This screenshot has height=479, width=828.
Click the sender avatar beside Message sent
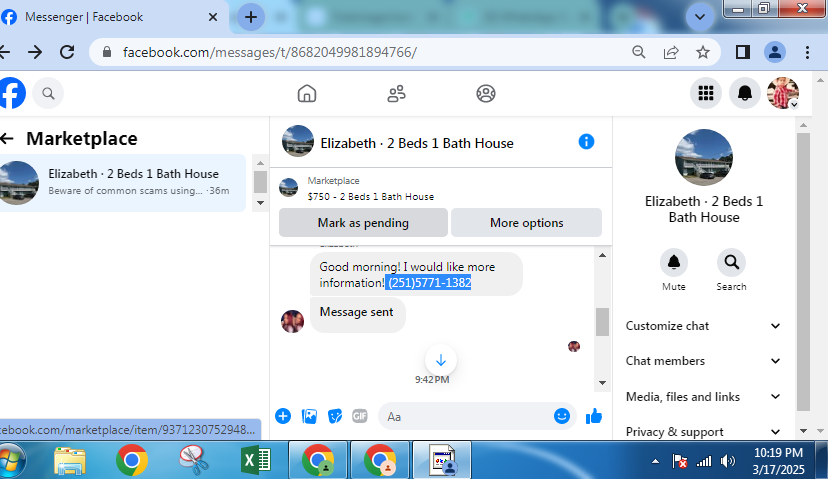[292, 321]
